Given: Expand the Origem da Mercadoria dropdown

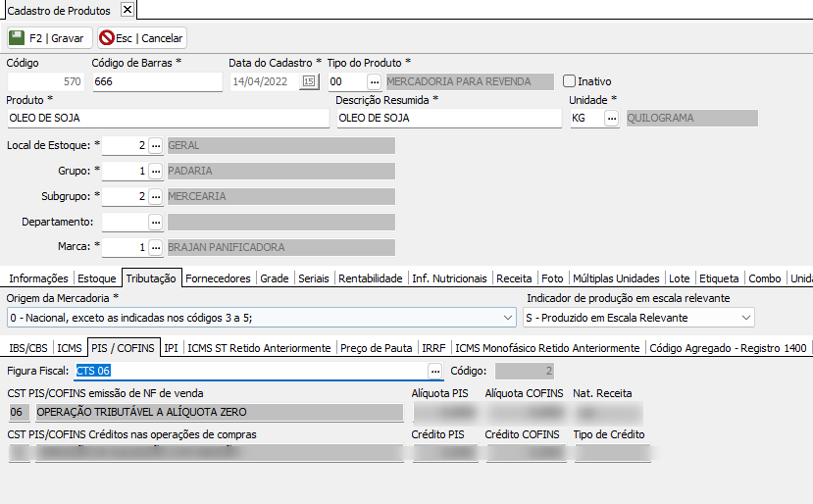Looking at the screenshot, I should pos(507,318).
